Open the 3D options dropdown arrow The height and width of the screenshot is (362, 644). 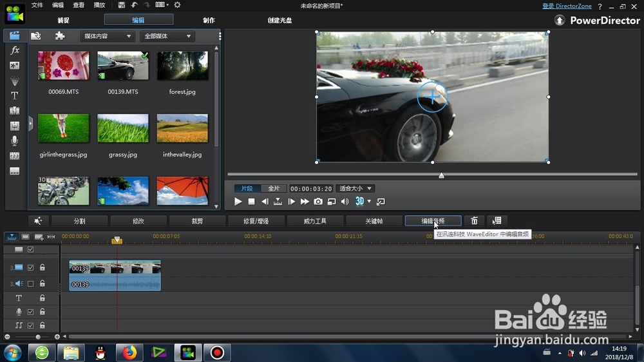pyautogui.click(x=369, y=202)
